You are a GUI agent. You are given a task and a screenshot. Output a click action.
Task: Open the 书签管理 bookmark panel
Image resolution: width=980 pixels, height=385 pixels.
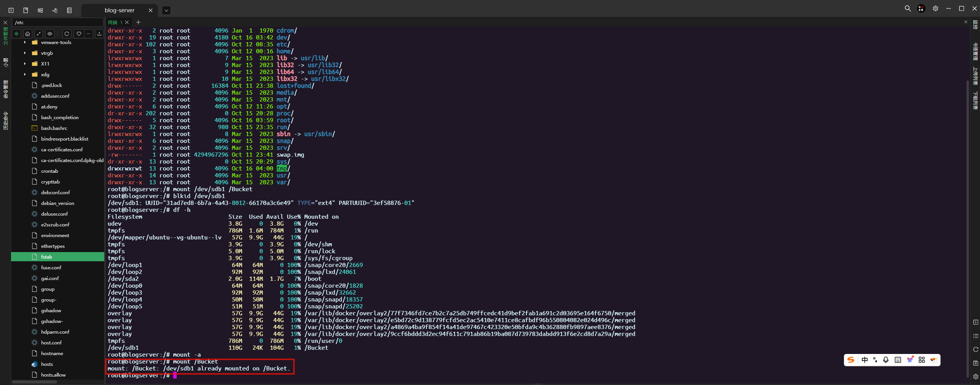(x=975, y=52)
